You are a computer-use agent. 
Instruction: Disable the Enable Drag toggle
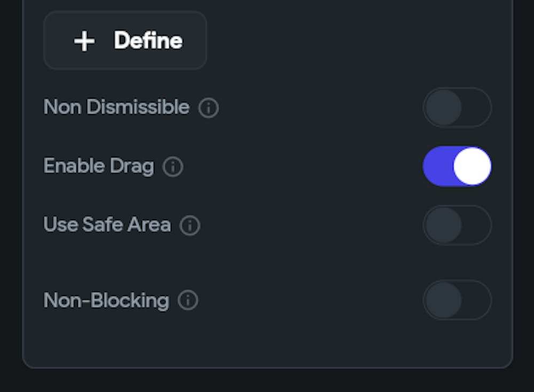[x=457, y=166]
